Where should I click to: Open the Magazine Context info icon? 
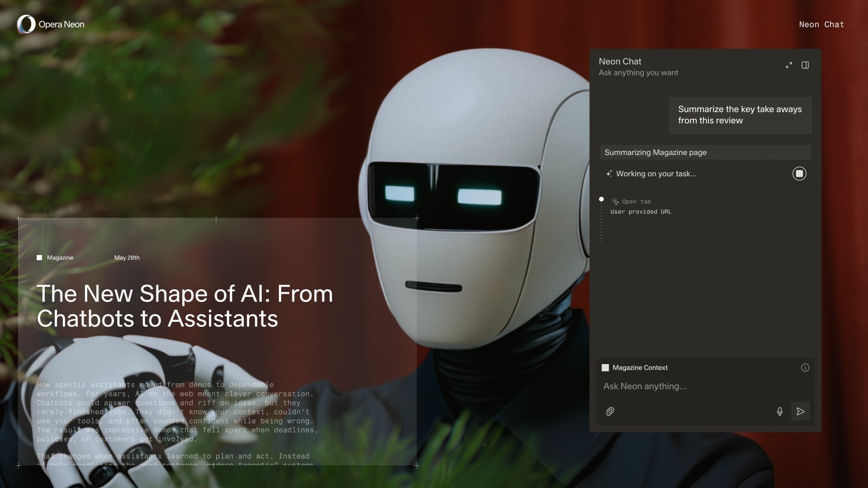[805, 367]
